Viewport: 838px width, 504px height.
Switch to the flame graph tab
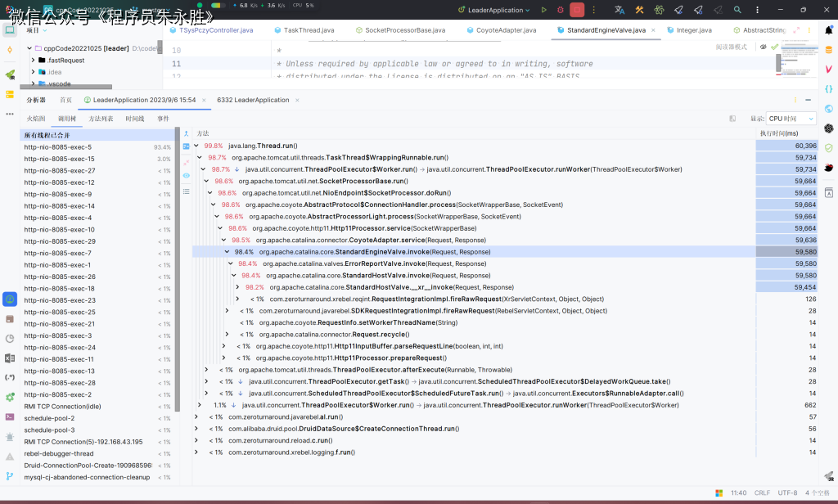tap(36, 119)
